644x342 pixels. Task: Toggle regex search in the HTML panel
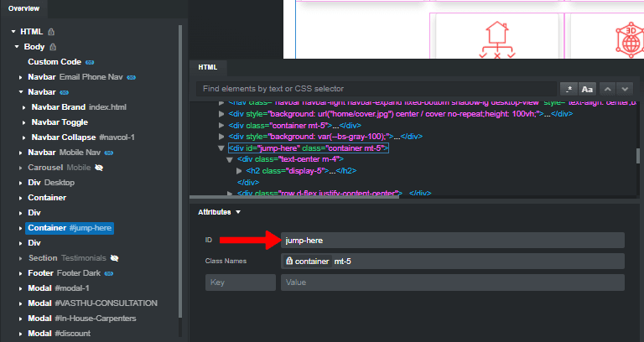click(569, 89)
